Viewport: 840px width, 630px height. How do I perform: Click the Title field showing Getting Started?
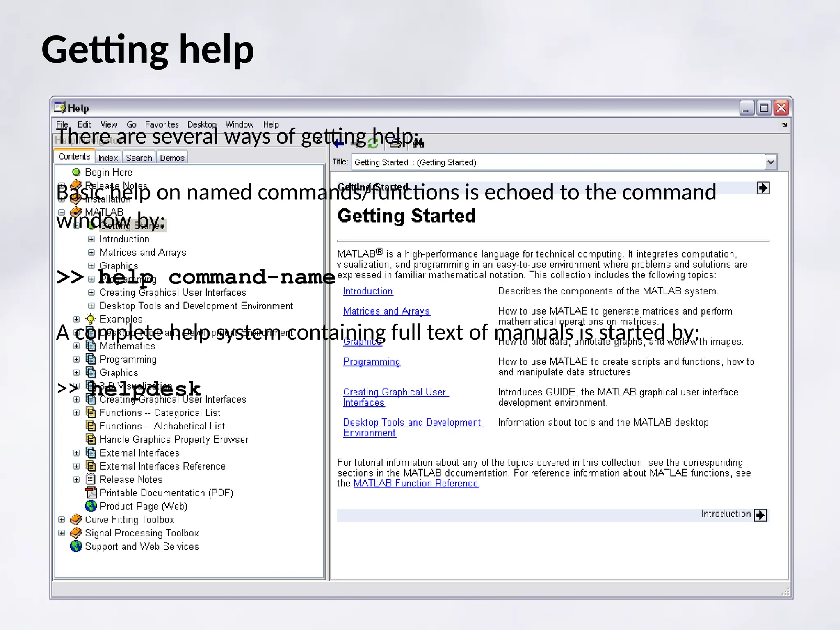558,162
